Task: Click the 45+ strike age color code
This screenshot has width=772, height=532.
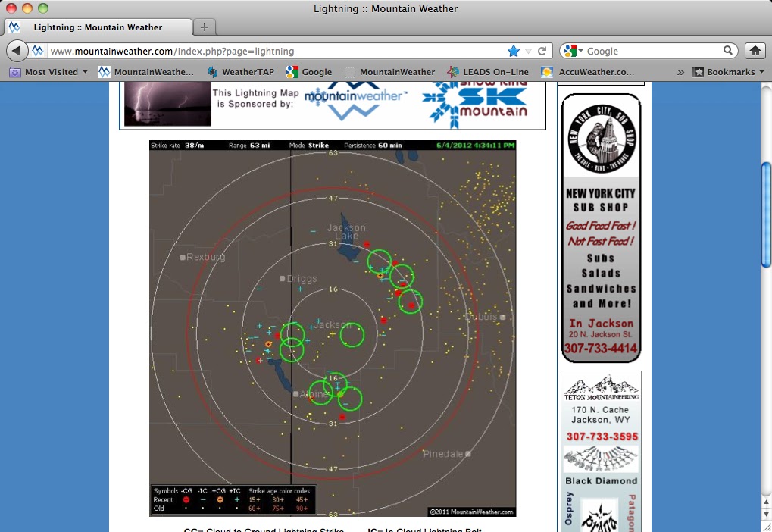Action: 302,499
